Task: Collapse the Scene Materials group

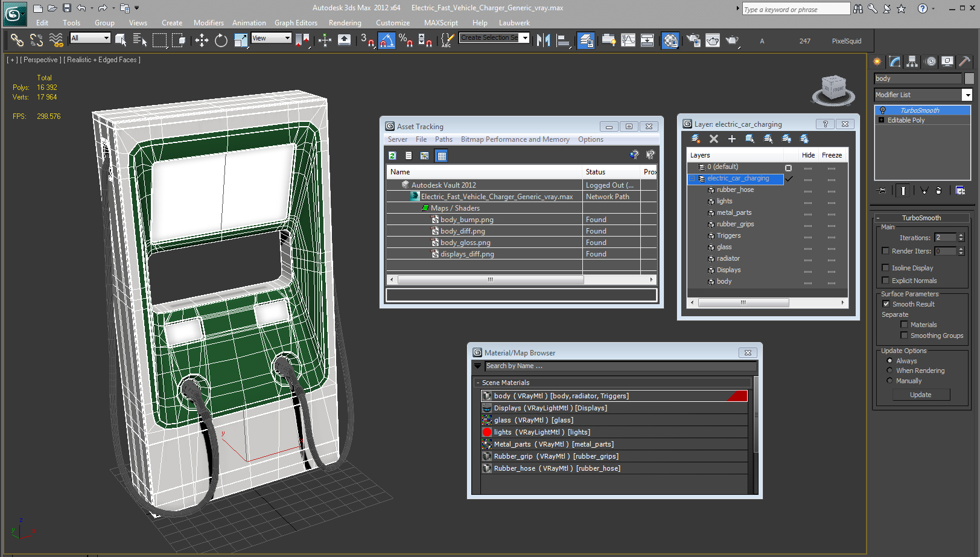Action: pos(478,383)
